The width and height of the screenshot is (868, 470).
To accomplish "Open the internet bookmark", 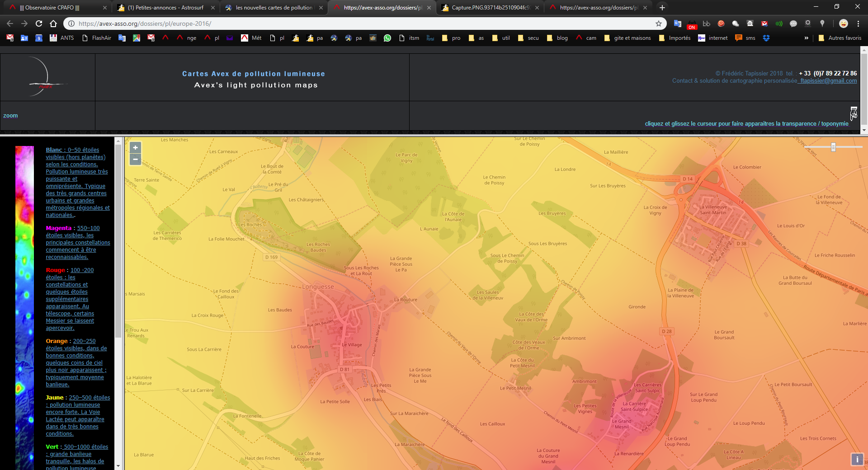I will 713,38.
